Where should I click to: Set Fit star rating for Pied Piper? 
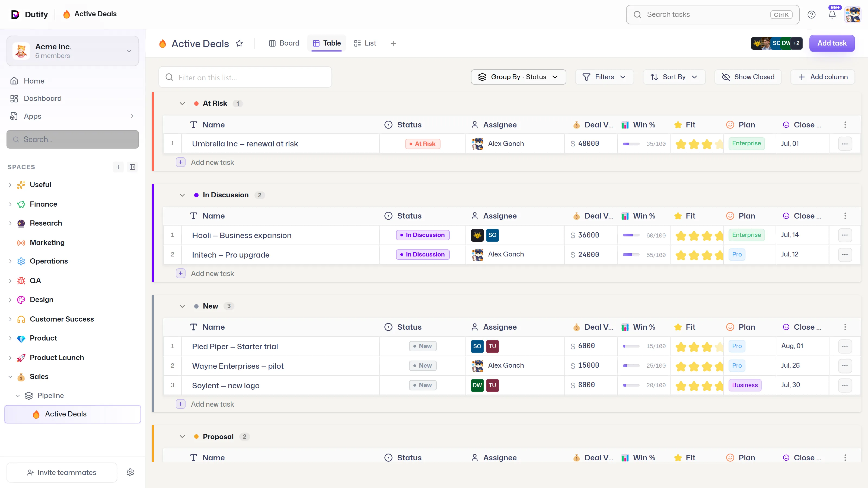point(699,346)
